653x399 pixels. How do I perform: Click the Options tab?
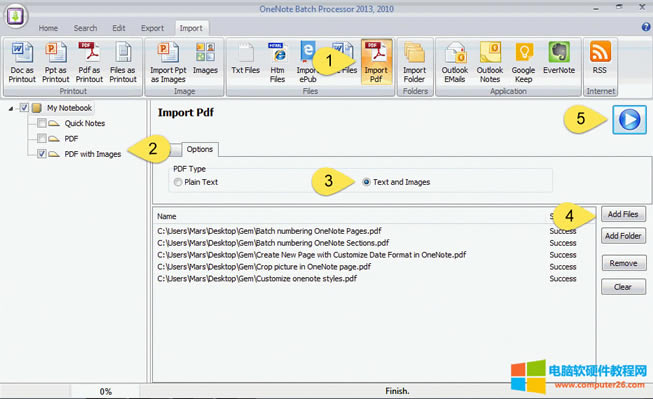[199, 149]
